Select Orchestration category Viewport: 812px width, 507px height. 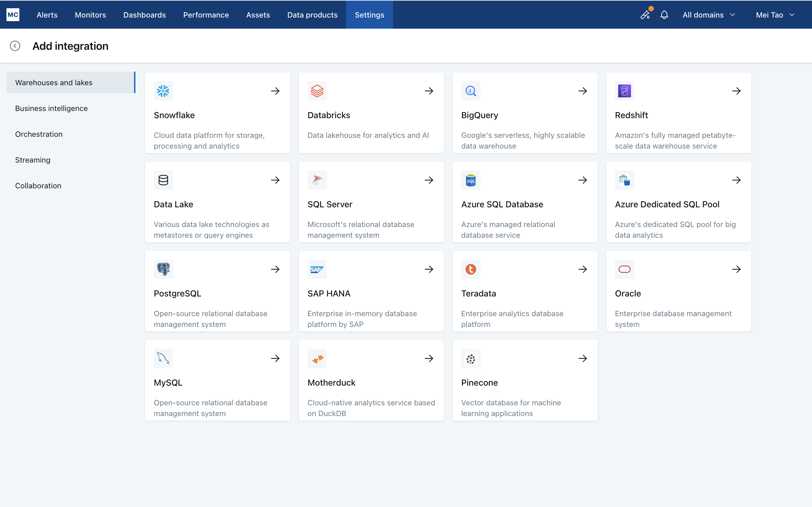pyautogui.click(x=71, y=134)
